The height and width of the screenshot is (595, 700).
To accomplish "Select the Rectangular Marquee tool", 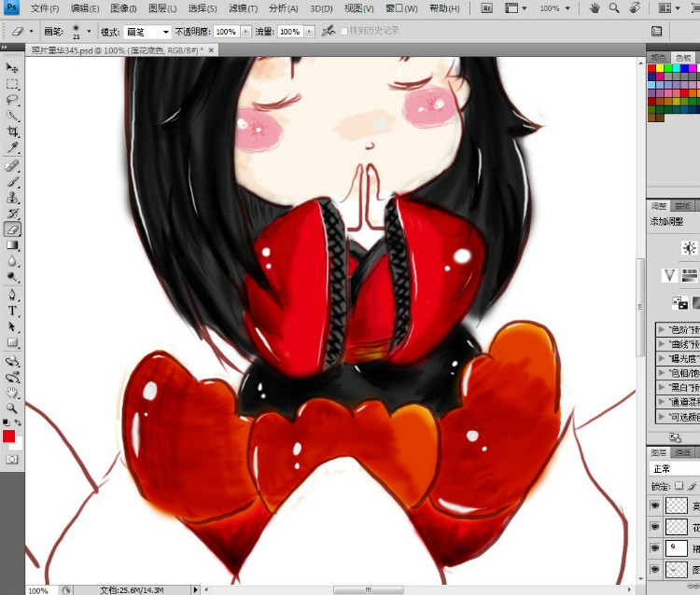I will (x=12, y=84).
